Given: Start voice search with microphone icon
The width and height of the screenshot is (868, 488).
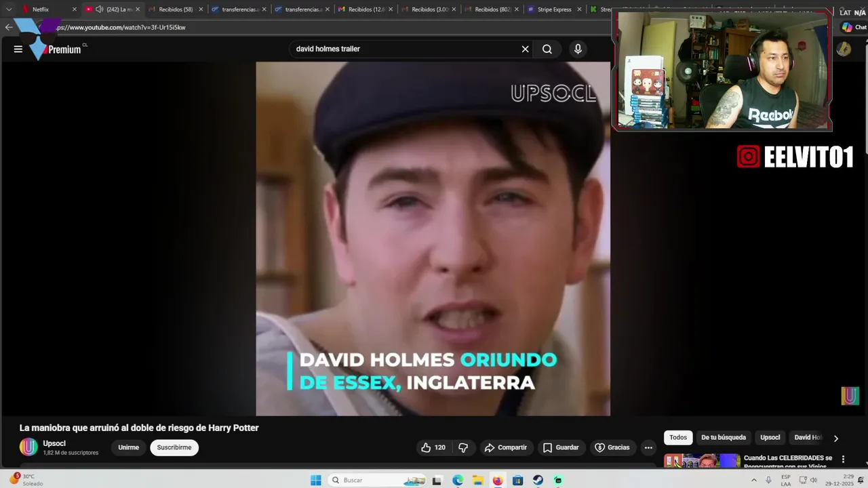Looking at the screenshot, I should [x=578, y=49].
